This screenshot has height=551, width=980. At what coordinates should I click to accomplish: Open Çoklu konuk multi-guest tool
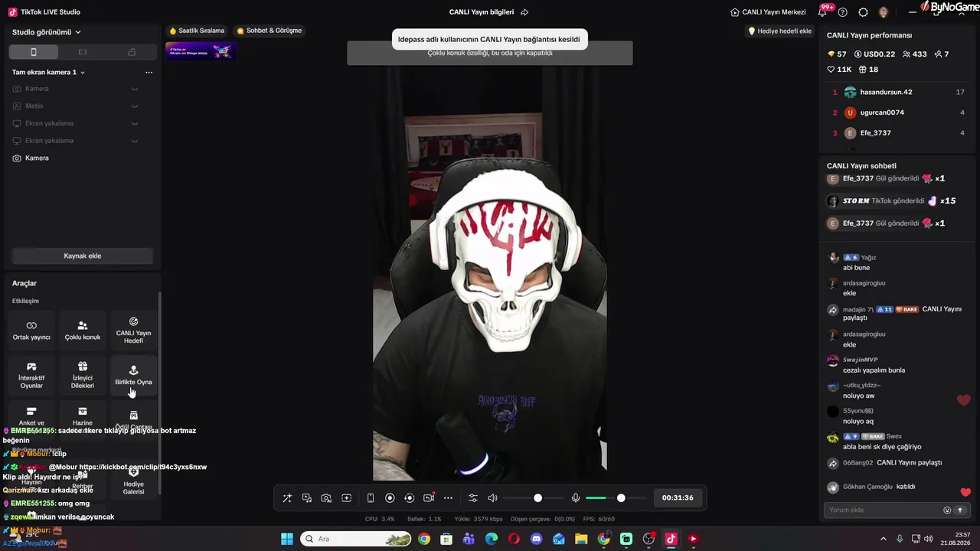click(83, 330)
